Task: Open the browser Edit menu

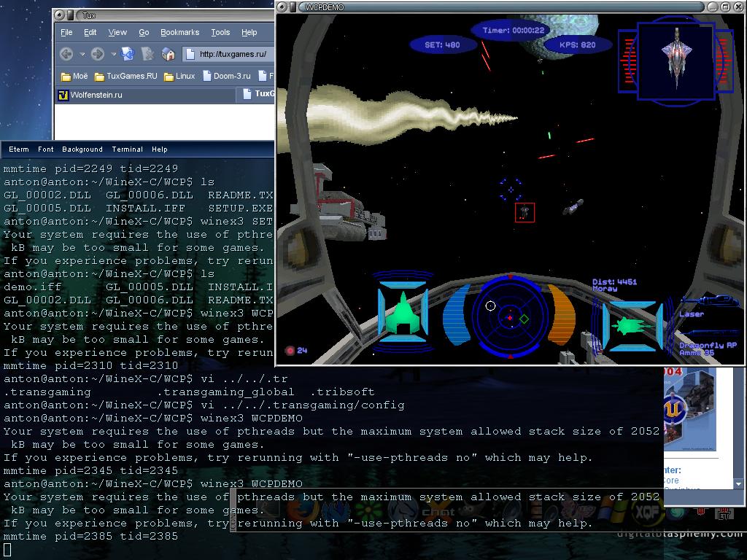Action: click(x=90, y=32)
